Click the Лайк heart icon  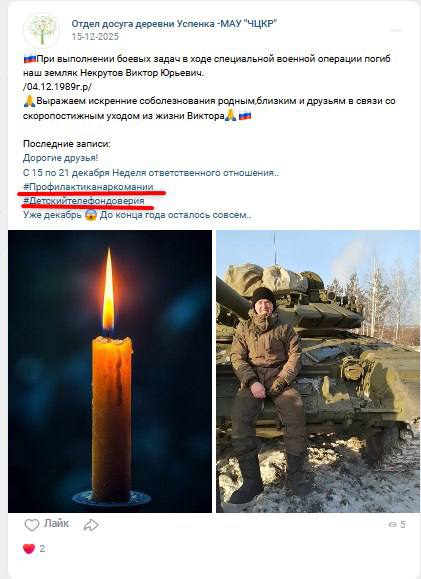[x=31, y=525]
